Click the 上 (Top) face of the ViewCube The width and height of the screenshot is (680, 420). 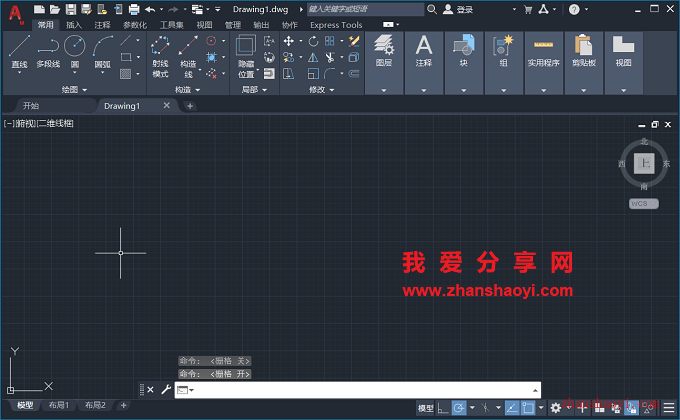click(644, 164)
